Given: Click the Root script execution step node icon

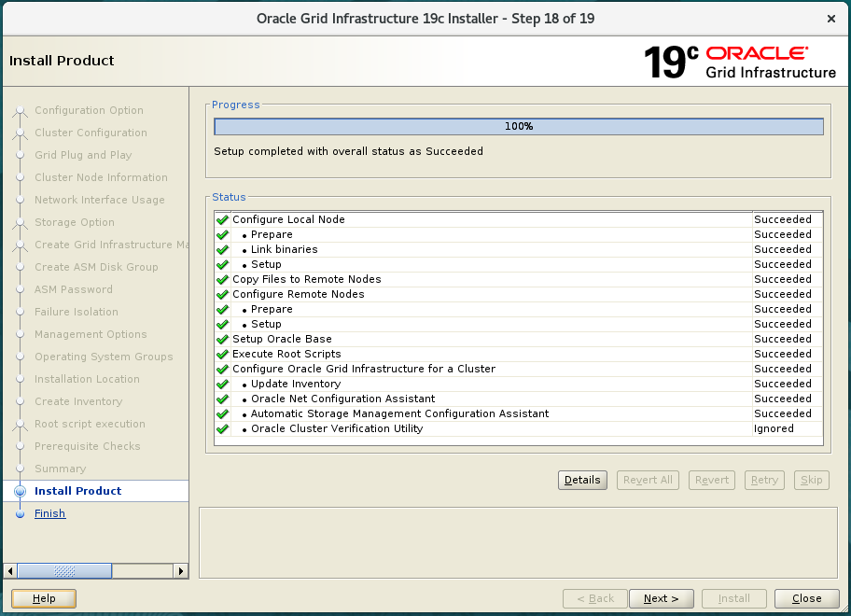Looking at the screenshot, I should [21, 425].
